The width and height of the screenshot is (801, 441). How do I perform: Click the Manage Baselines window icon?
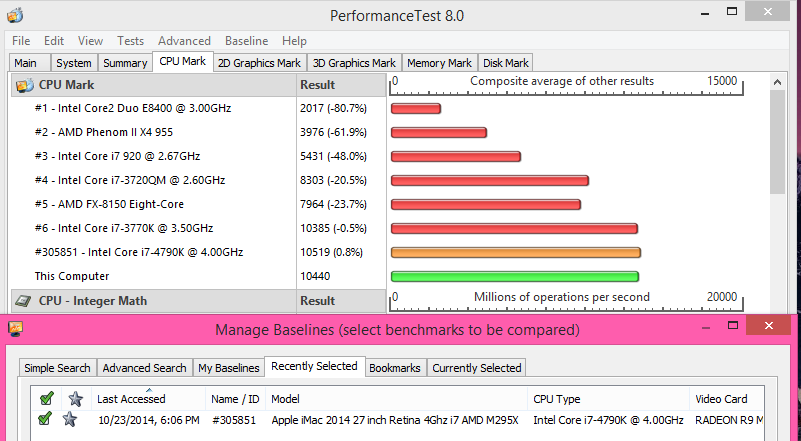pos(12,329)
